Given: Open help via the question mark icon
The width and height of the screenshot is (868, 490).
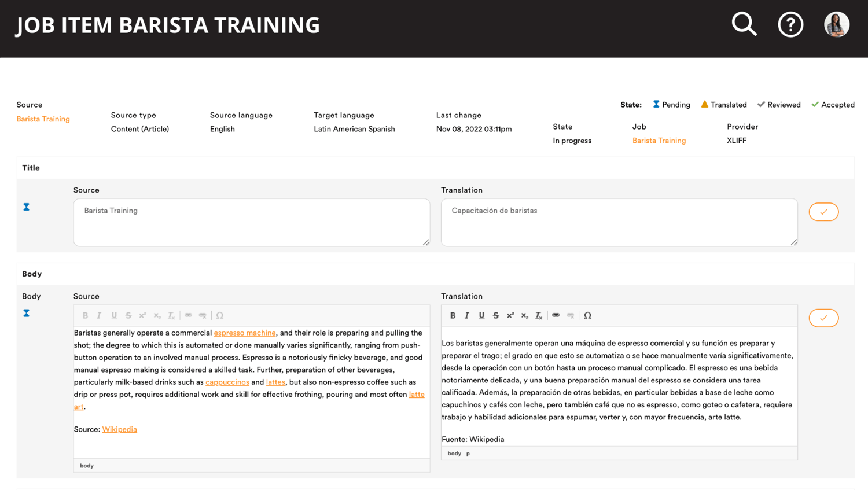Looking at the screenshot, I should pyautogui.click(x=790, y=24).
